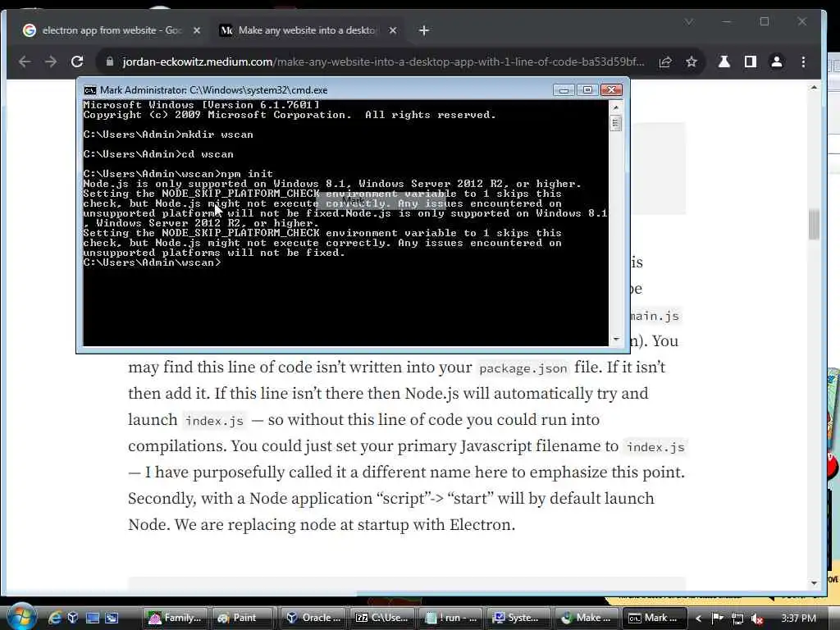This screenshot has height=630, width=840.
Task: Expand hidden system tray icons arrow
Action: click(699, 619)
